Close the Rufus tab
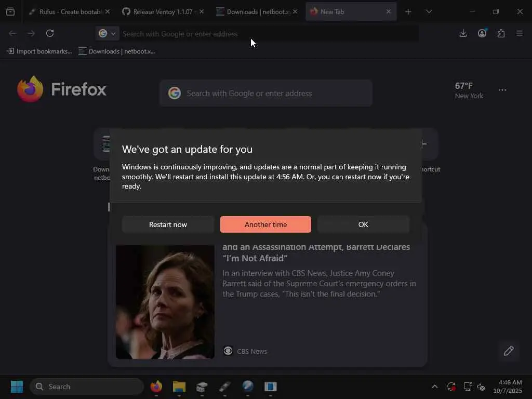Viewport: 532px width, 399px height. click(108, 11)
